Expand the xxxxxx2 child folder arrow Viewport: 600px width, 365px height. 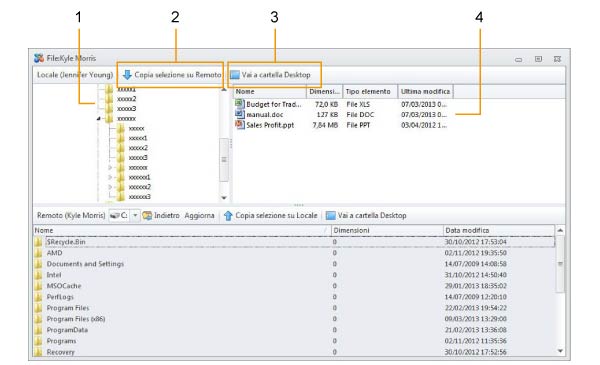pos(110,187)
